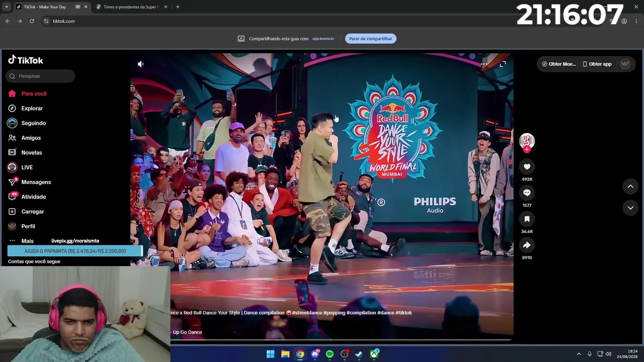
Task: Click the #popping hashtag
Action: click(x=334, y=313)
